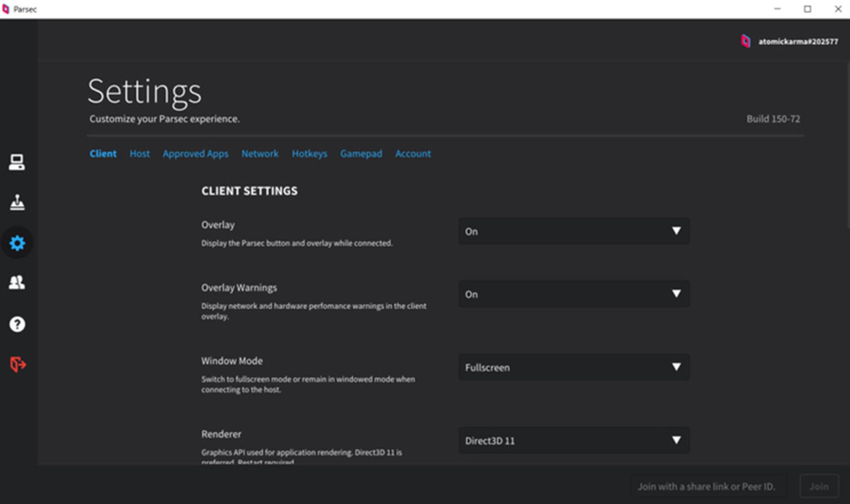The height and width of the screenshot is (504, 850).
Task: Open the Friends sidebar icon
Action: (17, 282)
